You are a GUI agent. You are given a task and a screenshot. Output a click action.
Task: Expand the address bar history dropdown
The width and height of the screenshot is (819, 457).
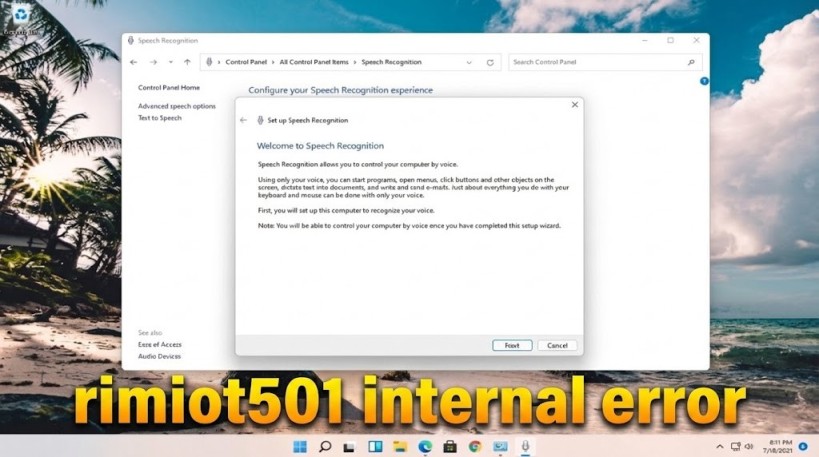469,63
